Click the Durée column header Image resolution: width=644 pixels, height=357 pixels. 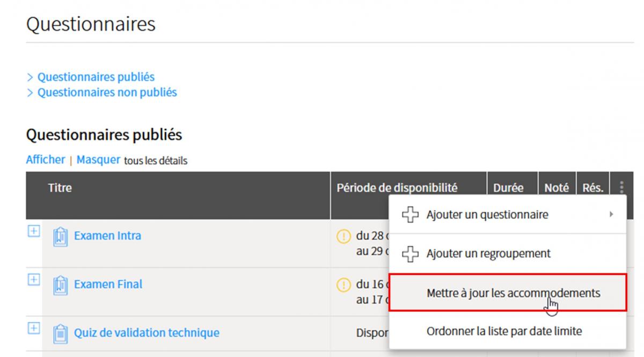click(x=508, y=188)
